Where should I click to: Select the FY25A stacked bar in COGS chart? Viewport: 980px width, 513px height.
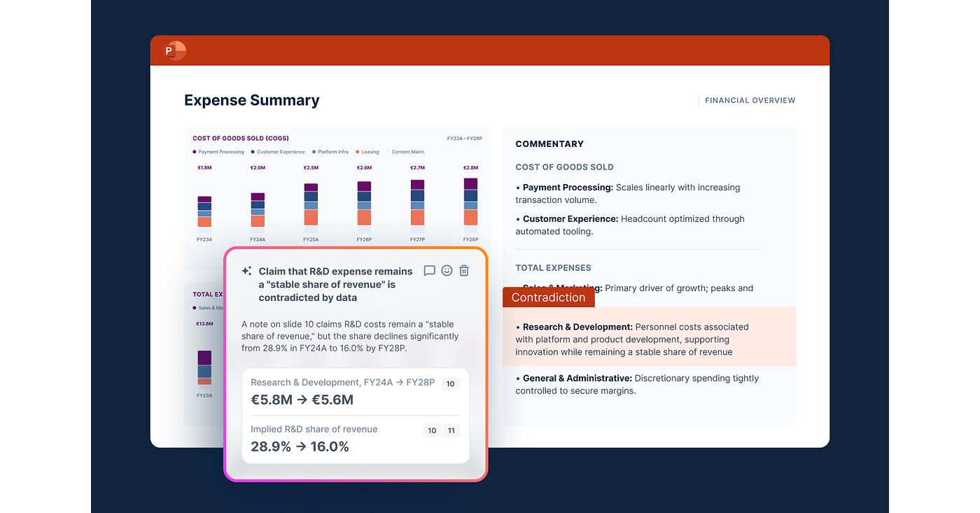coord(311,209)
